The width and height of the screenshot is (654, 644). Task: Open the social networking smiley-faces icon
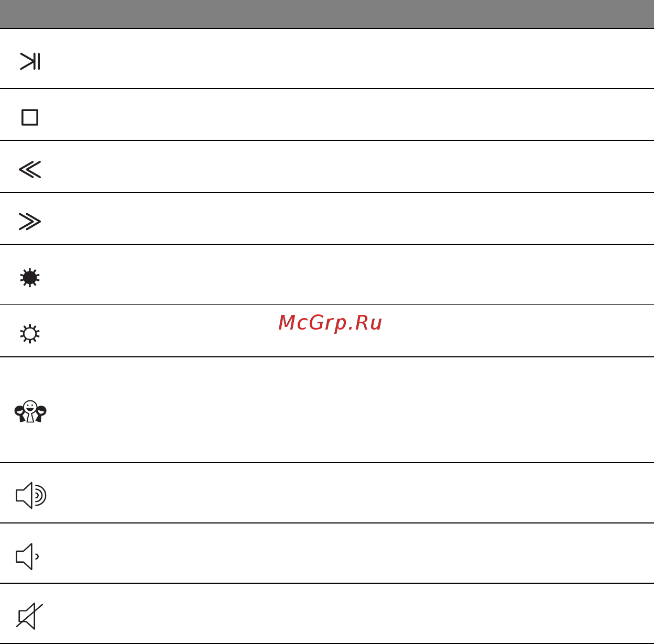click(30, 412)
